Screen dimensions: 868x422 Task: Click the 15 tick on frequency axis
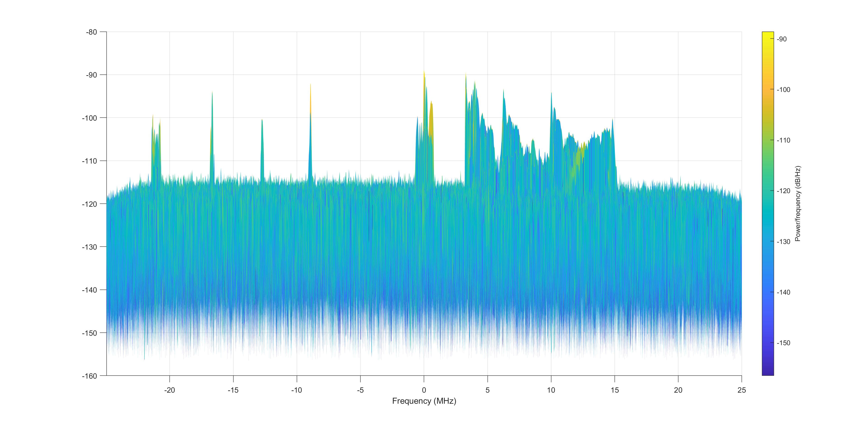click(x=615, y=390)
